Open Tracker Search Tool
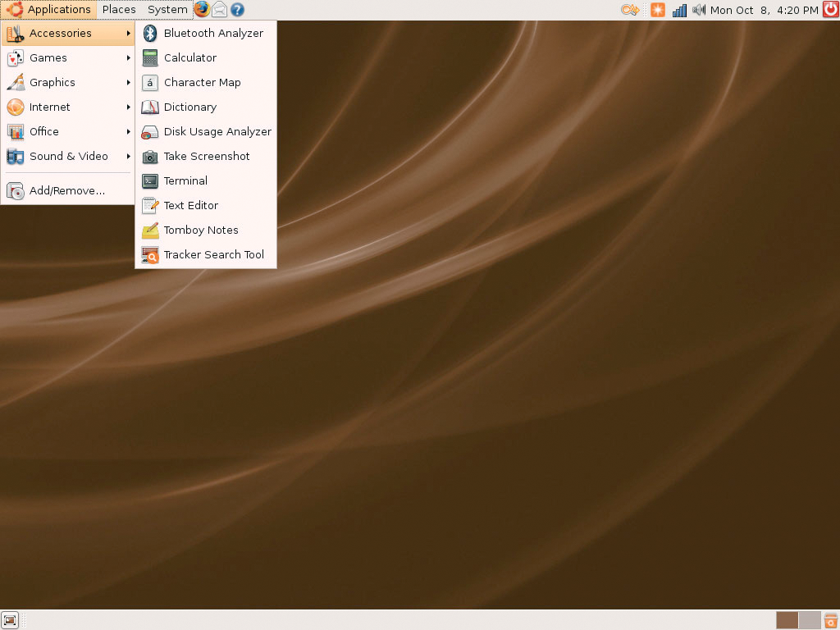Screen dimensions: 840x630 [x=206, y=255]
